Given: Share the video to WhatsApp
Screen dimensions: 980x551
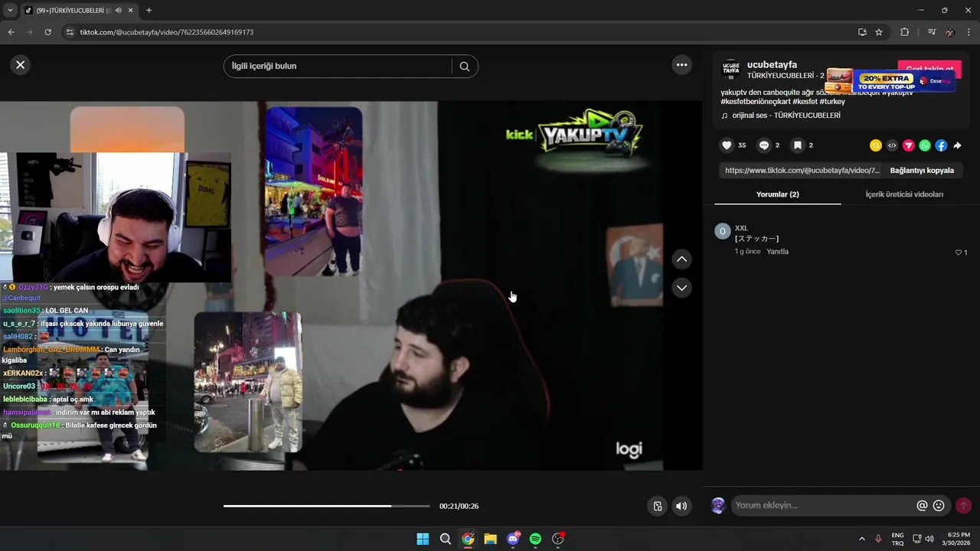Looking at the screenshot, I should (925, 145).
